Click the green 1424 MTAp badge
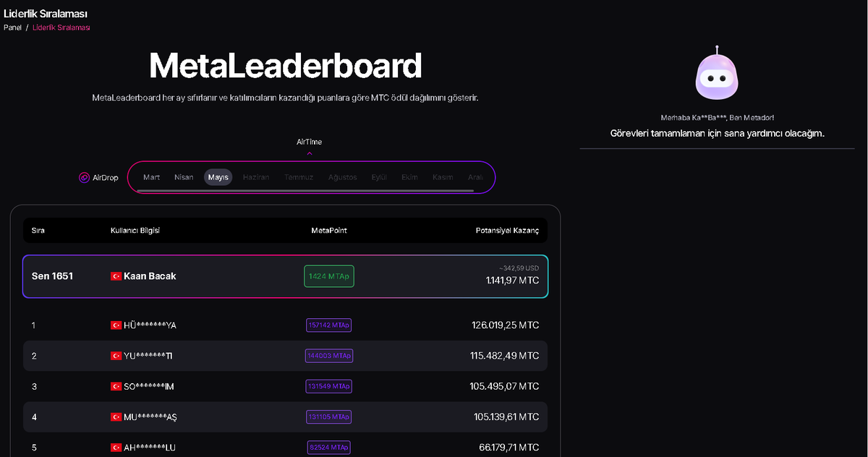Viewport: 868px width, 457px height. (x=328, y=276)
